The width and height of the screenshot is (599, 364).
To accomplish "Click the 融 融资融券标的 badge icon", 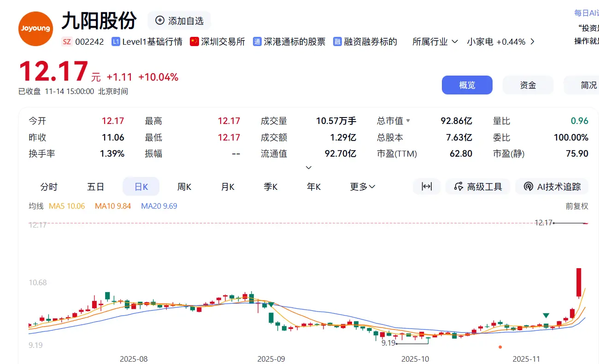I will tap(337, 41).
